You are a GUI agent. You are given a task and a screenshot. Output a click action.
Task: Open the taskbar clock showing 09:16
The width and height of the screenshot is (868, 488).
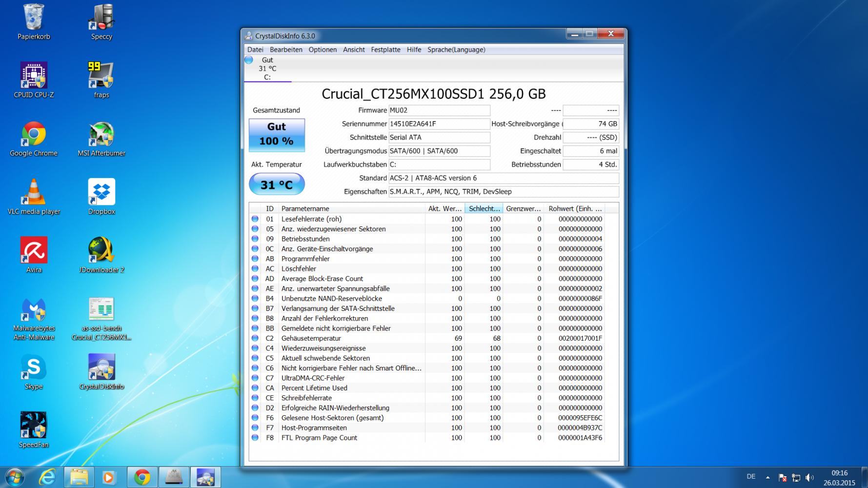[x=839, y=478]
